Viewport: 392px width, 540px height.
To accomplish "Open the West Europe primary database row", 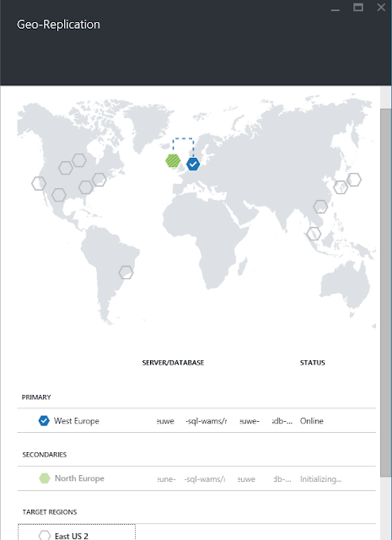I will click(196, 420).
